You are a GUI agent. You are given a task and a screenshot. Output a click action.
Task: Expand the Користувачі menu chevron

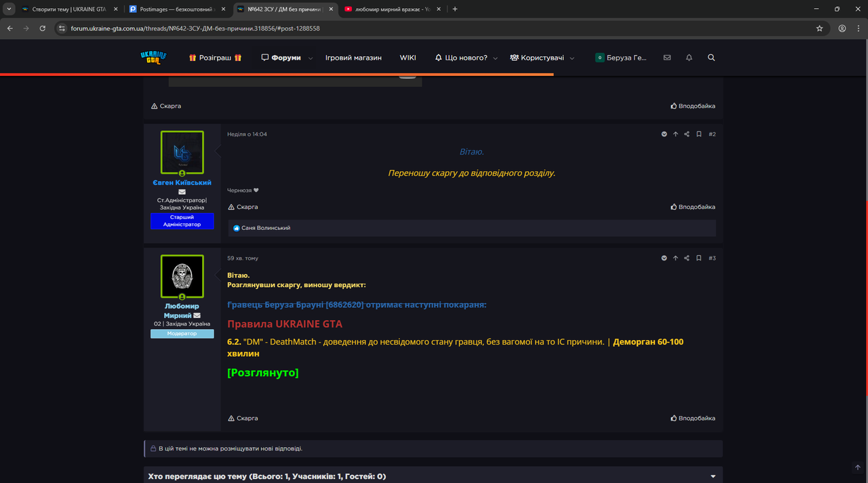coord(572,58)
